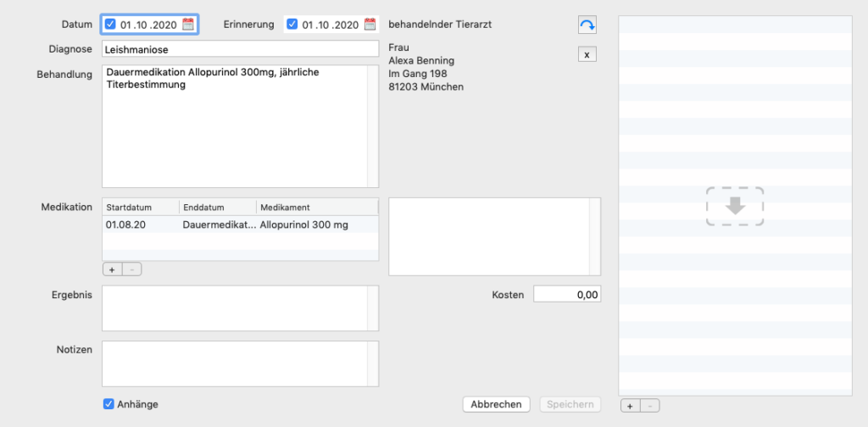Click the Speichern button

coord(570,404)
